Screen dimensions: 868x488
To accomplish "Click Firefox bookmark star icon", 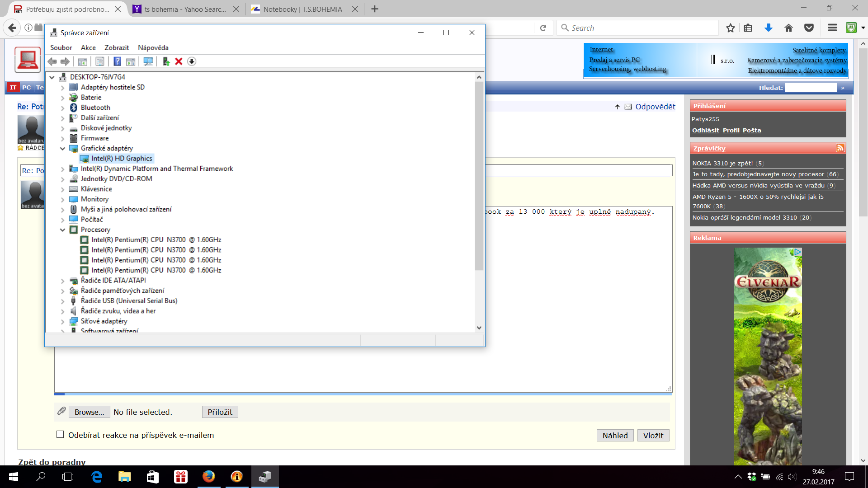I will point(730,28).
